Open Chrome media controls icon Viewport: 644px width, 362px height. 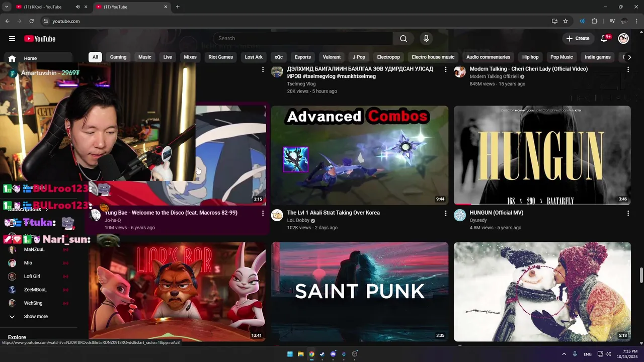[x=612, y=21]
